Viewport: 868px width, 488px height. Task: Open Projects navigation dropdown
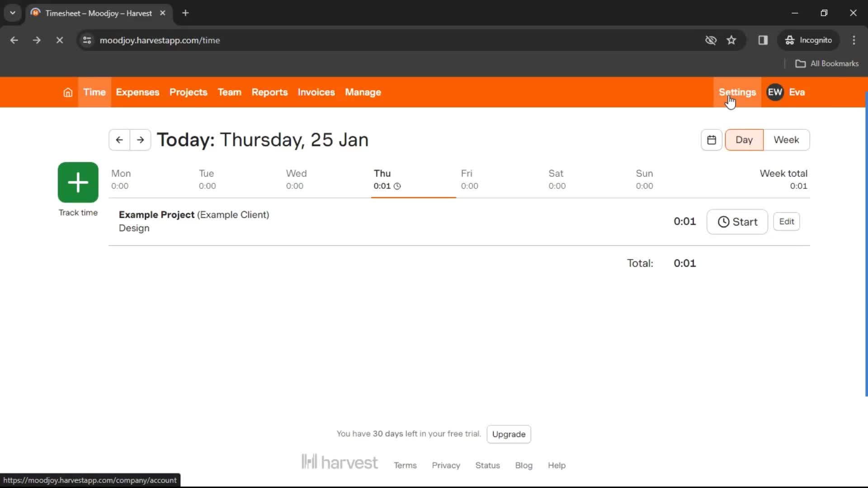[189, 92]
